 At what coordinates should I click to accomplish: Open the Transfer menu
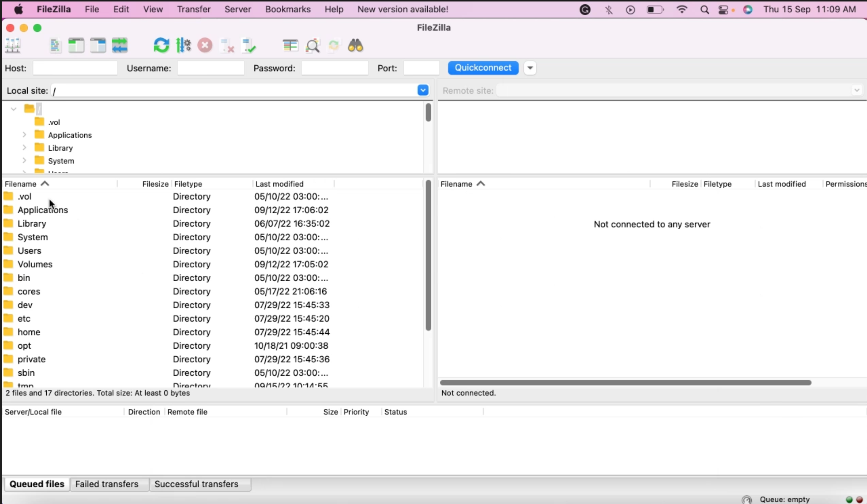[194, 9]
